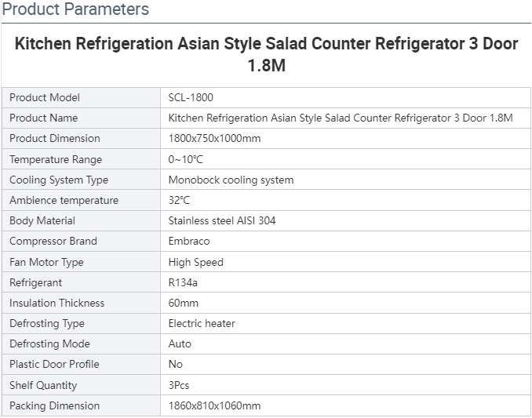Click the Monobock cooling system value

tap(231, 180)
